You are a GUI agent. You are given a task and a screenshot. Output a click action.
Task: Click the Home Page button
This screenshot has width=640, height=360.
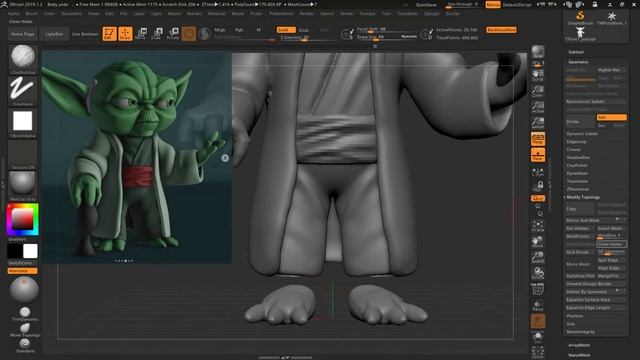click(x=22, y=34)
